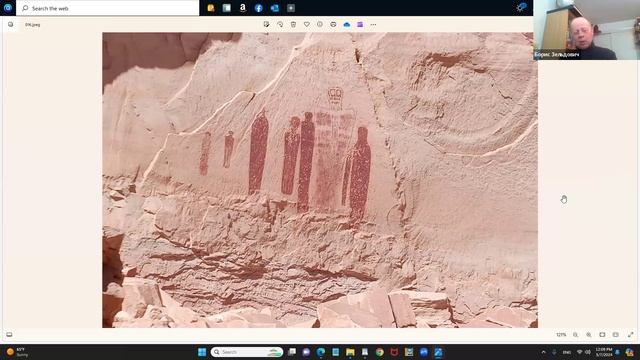Screen dimensions: 640x360
Task: Open the volume speaker tray icon
Action: (588, 352)
